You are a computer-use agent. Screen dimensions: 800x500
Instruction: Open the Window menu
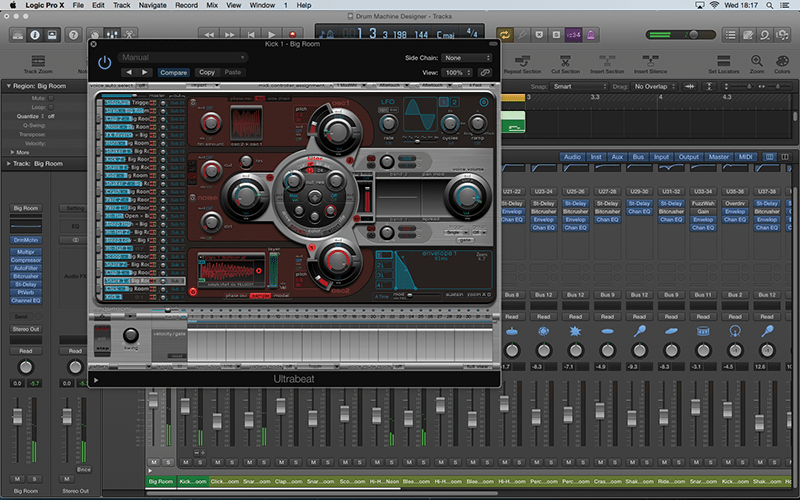coord(262,5)
